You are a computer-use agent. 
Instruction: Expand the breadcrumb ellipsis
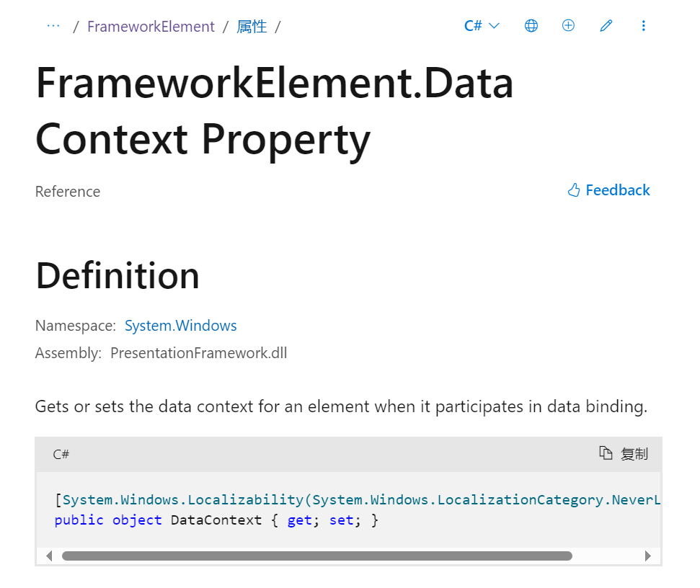pyautogui.click(x=53, y=27)
